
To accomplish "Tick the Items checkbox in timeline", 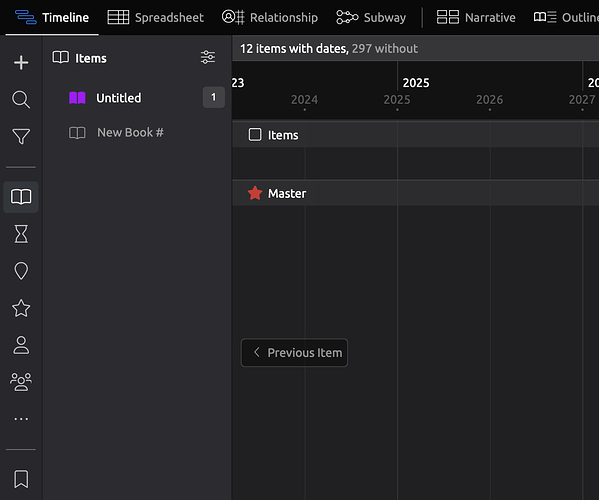I will pyautogui.click(x=255, y=134).
